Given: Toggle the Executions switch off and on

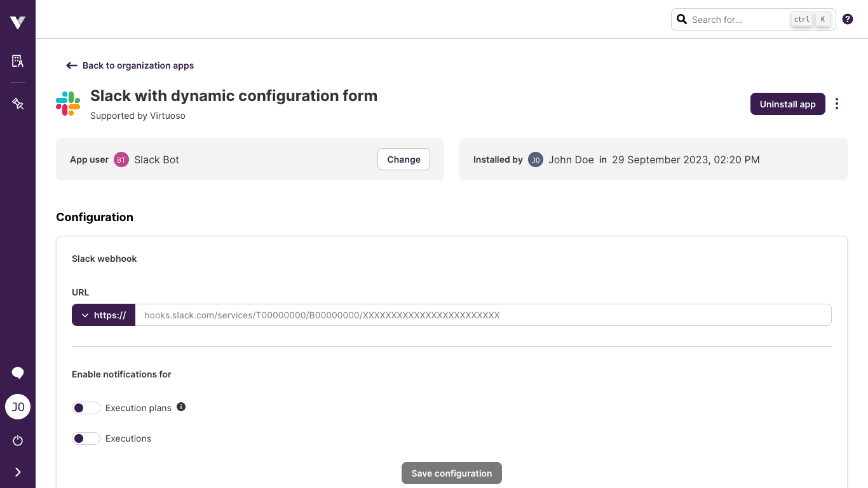Looking at the screenshot, I should click(86, 438).
